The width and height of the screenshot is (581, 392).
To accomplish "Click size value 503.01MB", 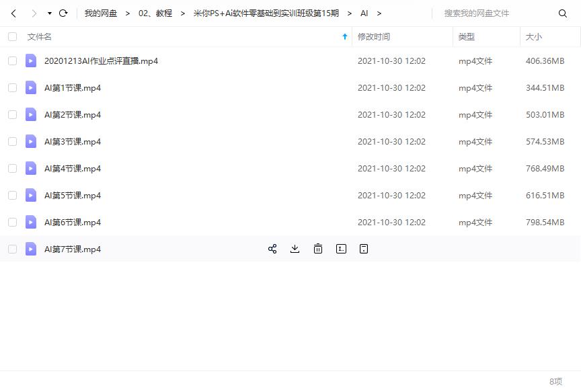I will coord(545,114).
